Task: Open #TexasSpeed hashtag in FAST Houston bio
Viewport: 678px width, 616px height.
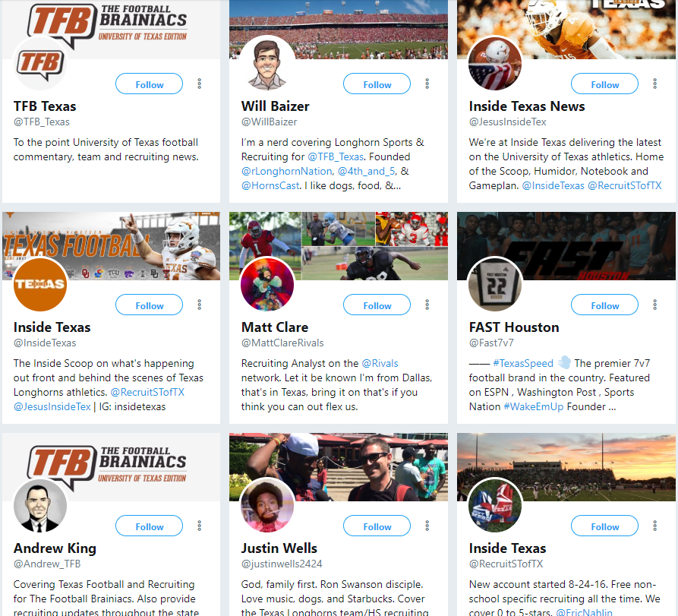Action: (x=523, y=363)
